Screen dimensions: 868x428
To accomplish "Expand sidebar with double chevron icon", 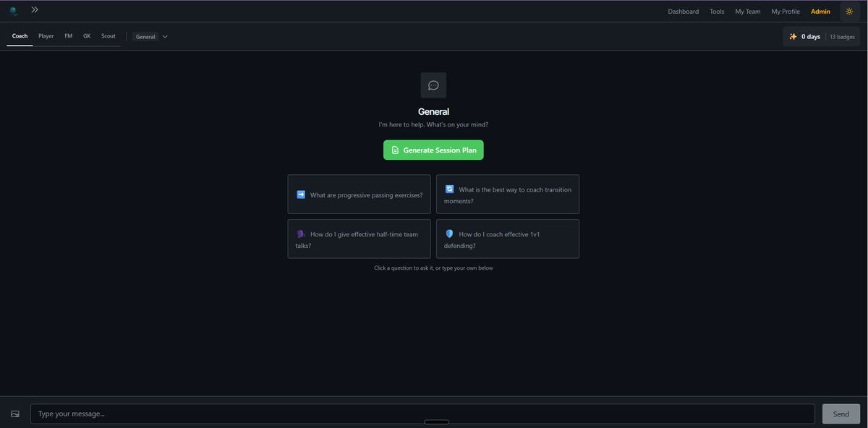I will (x=35, y=10).
